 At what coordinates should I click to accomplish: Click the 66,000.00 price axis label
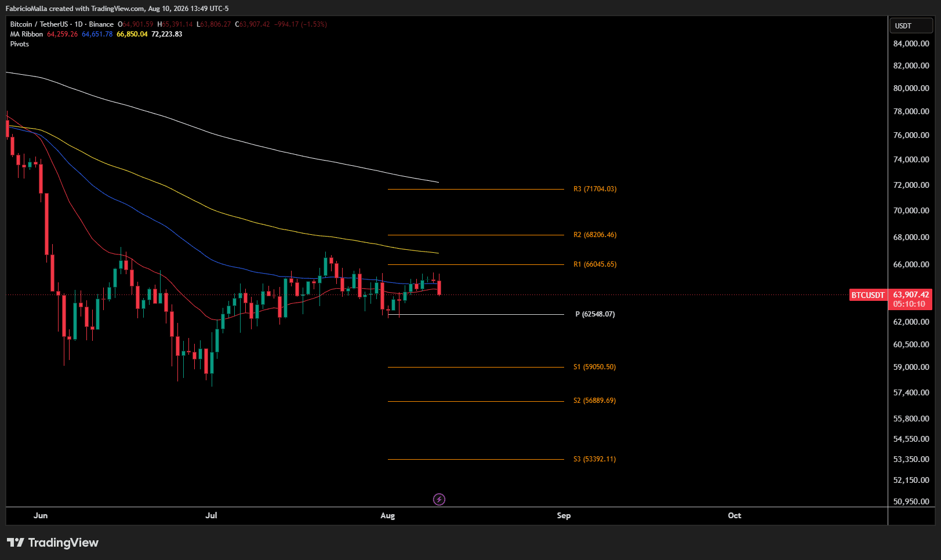click(x=911, y=264)
